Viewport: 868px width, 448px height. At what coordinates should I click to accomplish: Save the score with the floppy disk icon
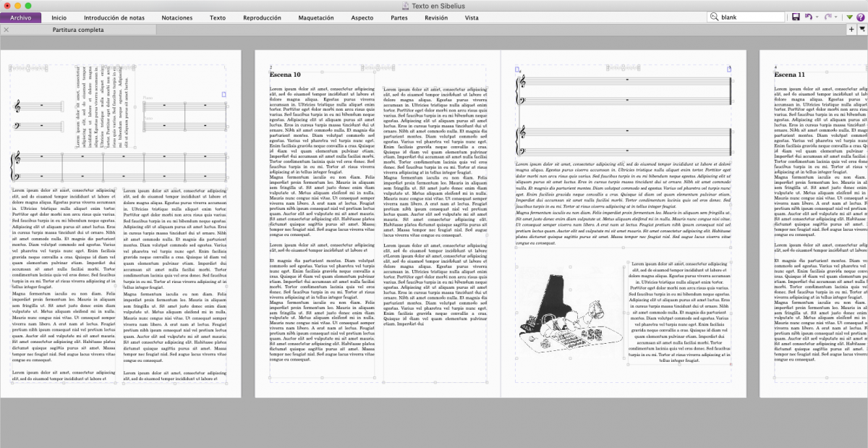[x=796, y=17]
